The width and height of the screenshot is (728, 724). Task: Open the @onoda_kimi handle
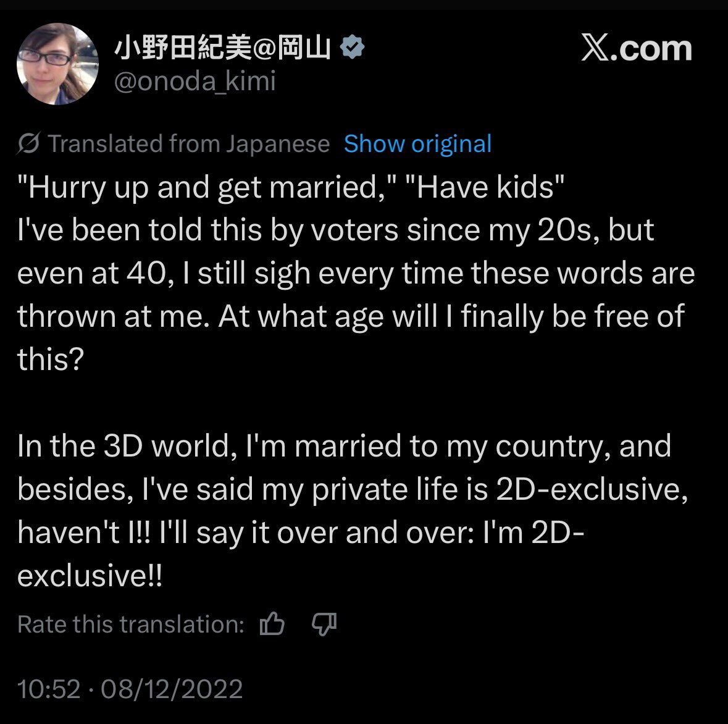pyautogui.click(x=195, y=82)
